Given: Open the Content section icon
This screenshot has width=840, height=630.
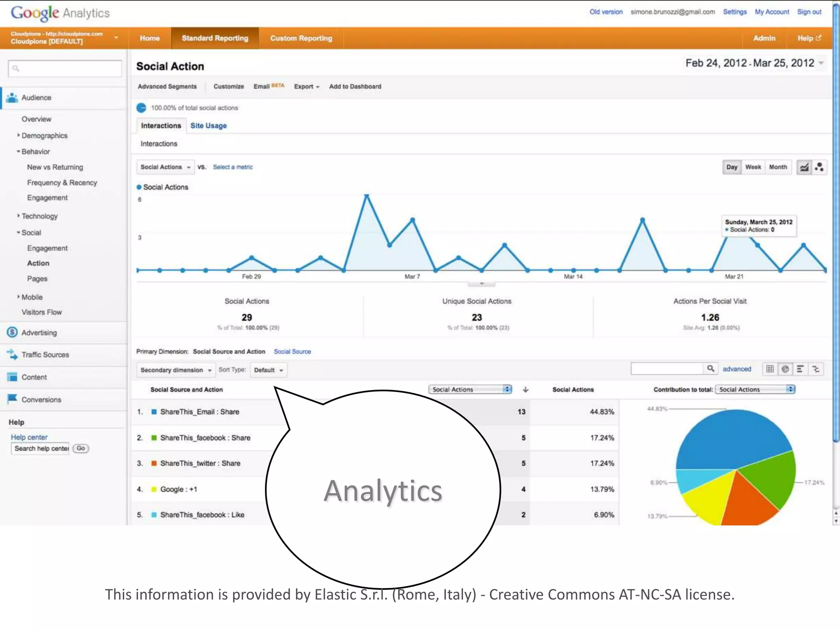Looking at the screenshot, I should point(12,377).
